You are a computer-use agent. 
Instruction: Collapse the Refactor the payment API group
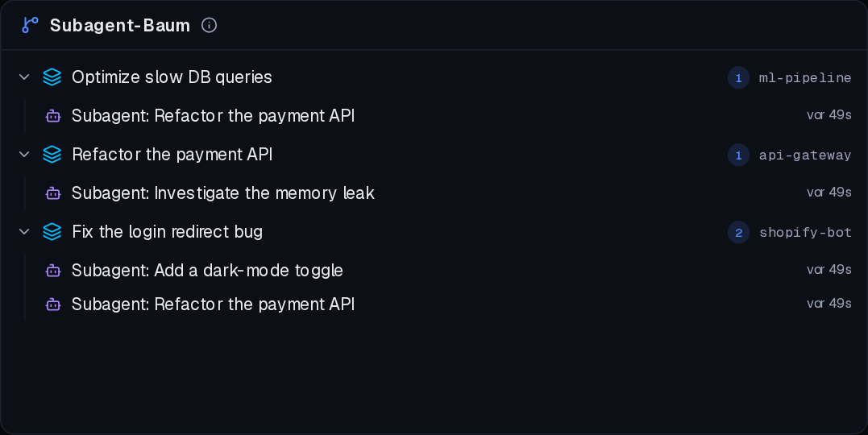pyautogui.click(x=24, y=155)
